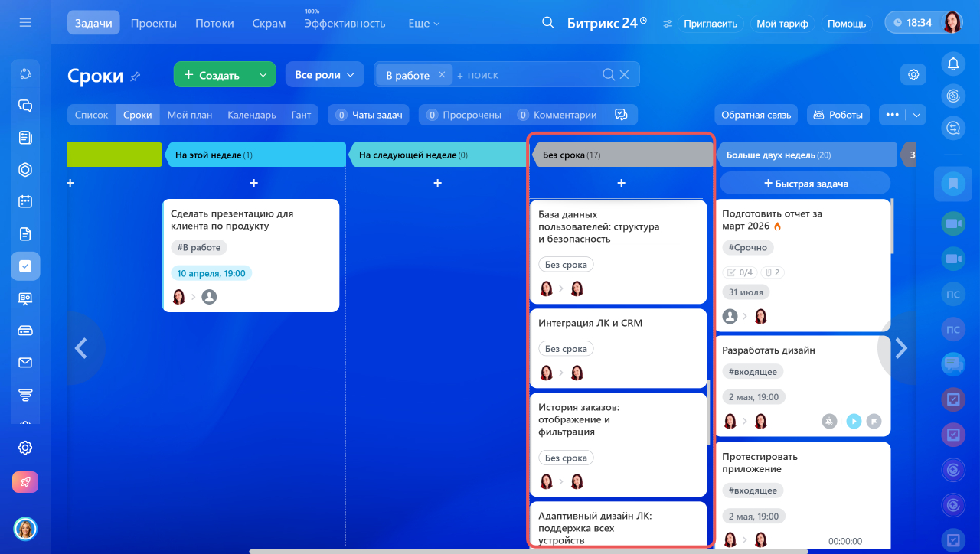Click the horizontal scrollbar at the bottom

(x=528, y=551)
